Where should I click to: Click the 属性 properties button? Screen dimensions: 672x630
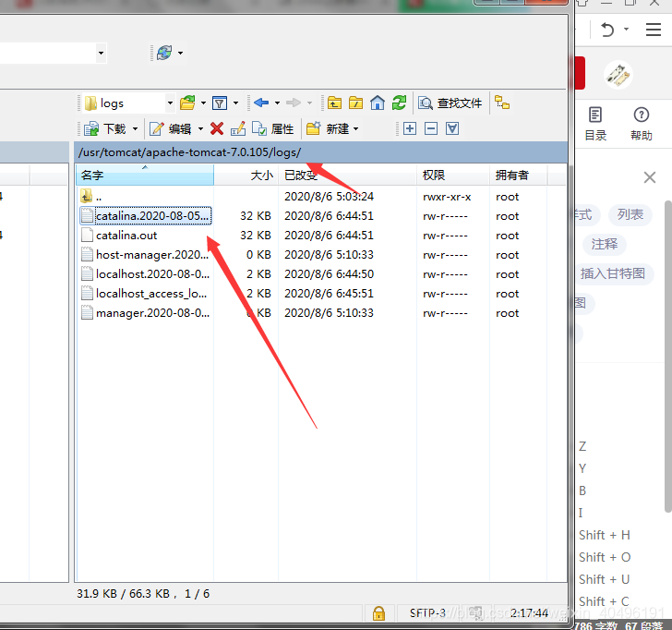coord(273,128)
